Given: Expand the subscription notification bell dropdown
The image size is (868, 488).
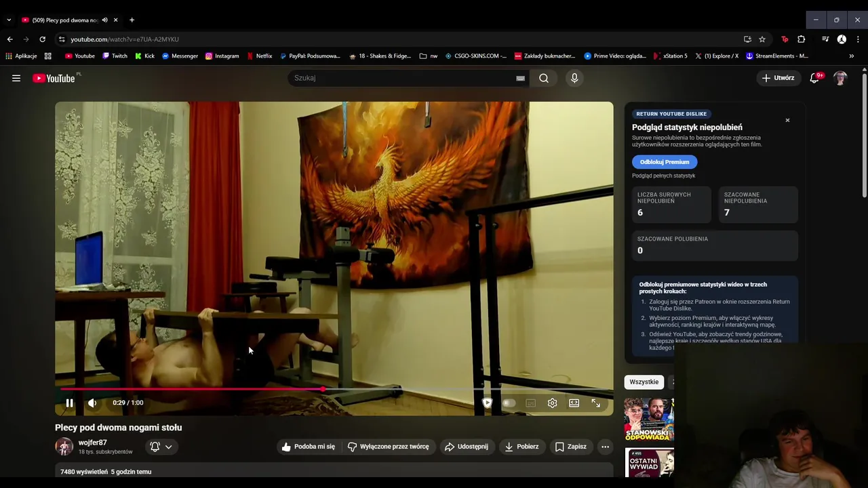Looking at the screenshot, I should tap(161, 447).
